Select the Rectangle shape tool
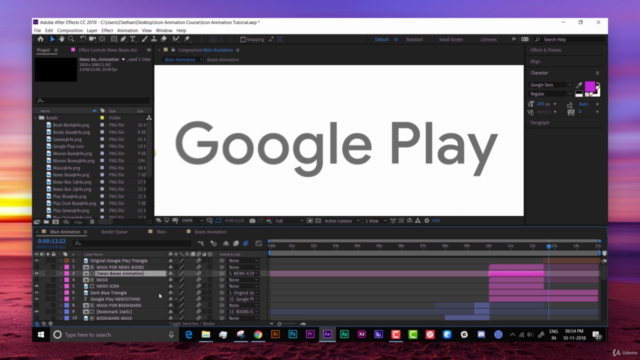Image resolution: width=640 pixels, height=360 pixels. coord(114,39)
